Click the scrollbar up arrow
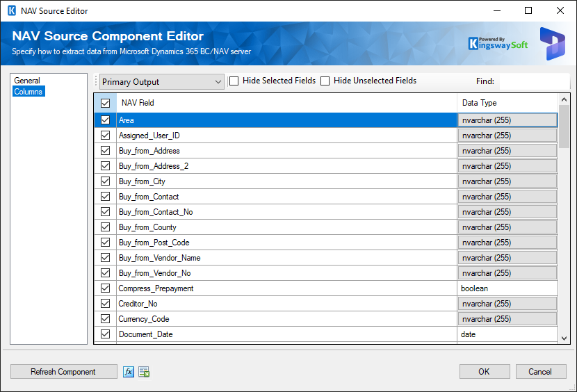577x392 pixels. 564,99
